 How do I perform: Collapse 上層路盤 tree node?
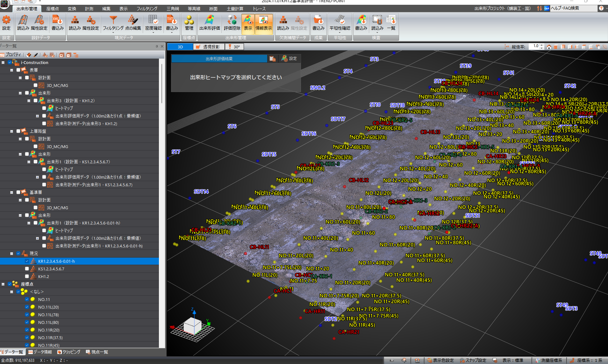[x=11, y=131]
